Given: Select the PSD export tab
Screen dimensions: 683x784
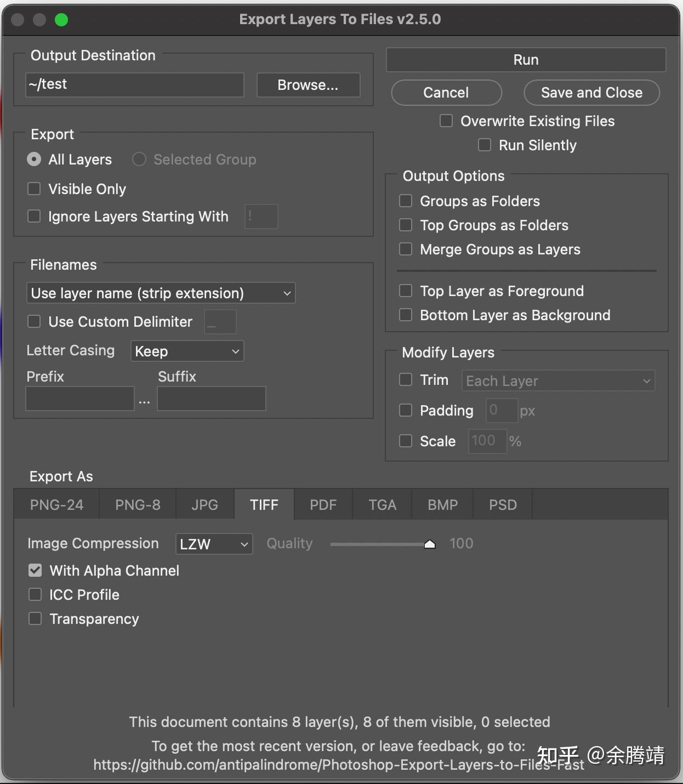Looking at the screenshot, I should tap(503, 504).
